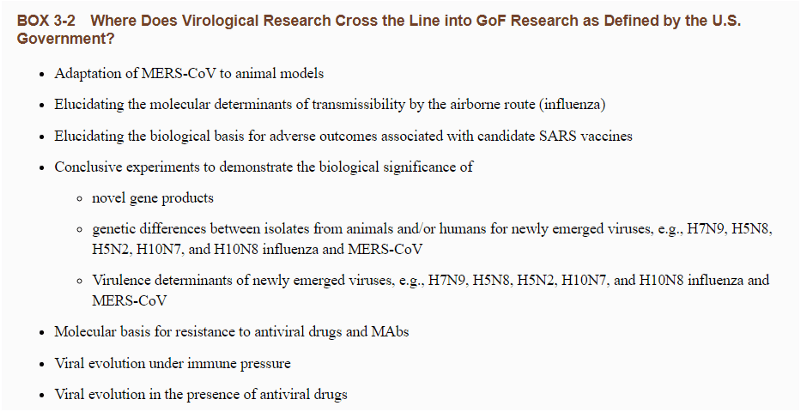Select the 'Adaptation of MERS-CoV to animal models' line

[x=189, y=73]
